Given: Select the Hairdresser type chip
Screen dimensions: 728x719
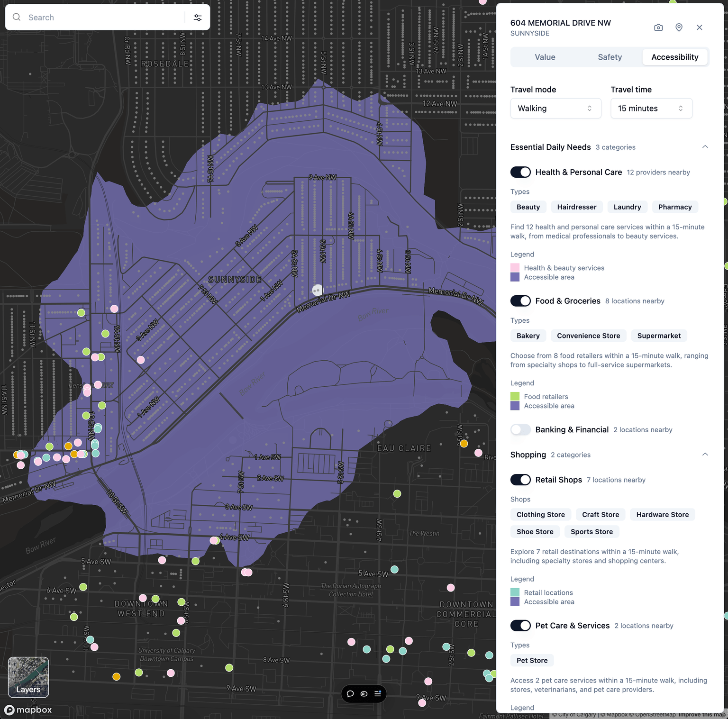Looking at the screenshot, I should [x=577, y=207].
